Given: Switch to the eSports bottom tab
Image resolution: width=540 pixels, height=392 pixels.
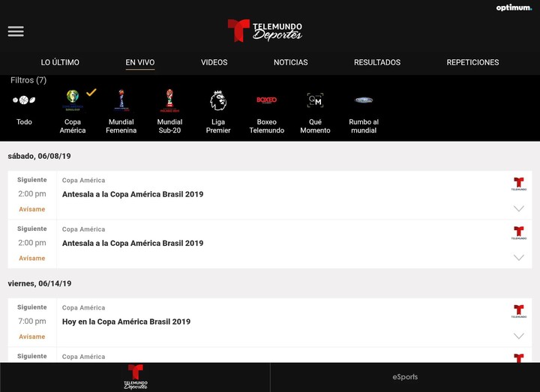Looking at the screenshot, I should pos(405,377).
